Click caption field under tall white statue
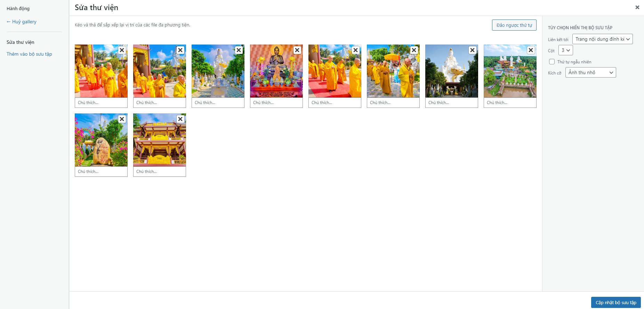 pyautogui.click(x=452, y=103)
